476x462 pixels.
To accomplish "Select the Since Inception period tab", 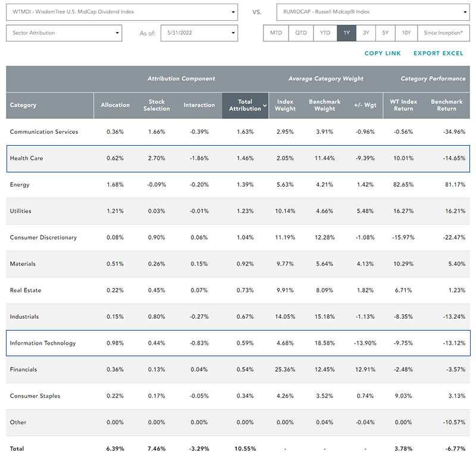I will pyautogui.click(x=443, y=33).
